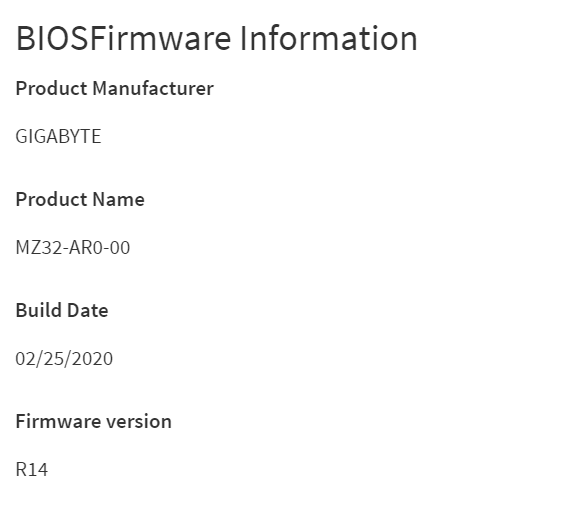This screenshot has height=505, width=561.
Task: Select the Firmware version label
Action: [94, 421]
